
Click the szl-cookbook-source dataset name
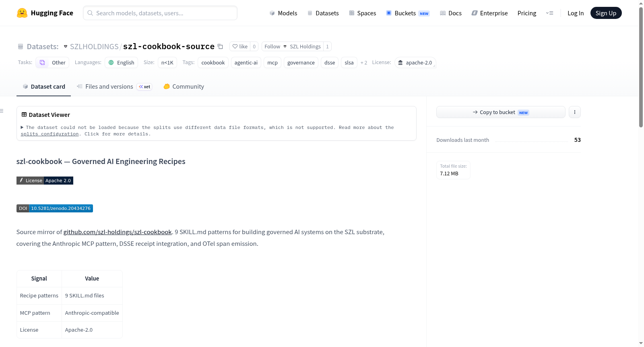(x=169, y=46)
